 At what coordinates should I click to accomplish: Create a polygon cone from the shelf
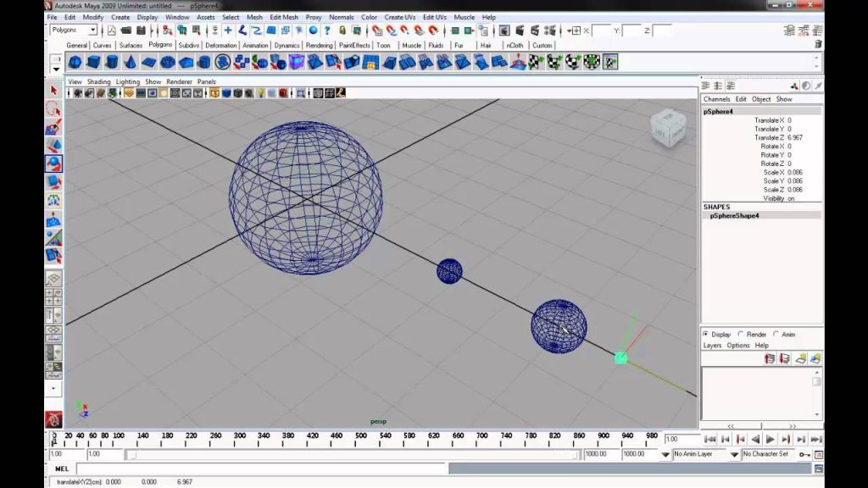130,62
